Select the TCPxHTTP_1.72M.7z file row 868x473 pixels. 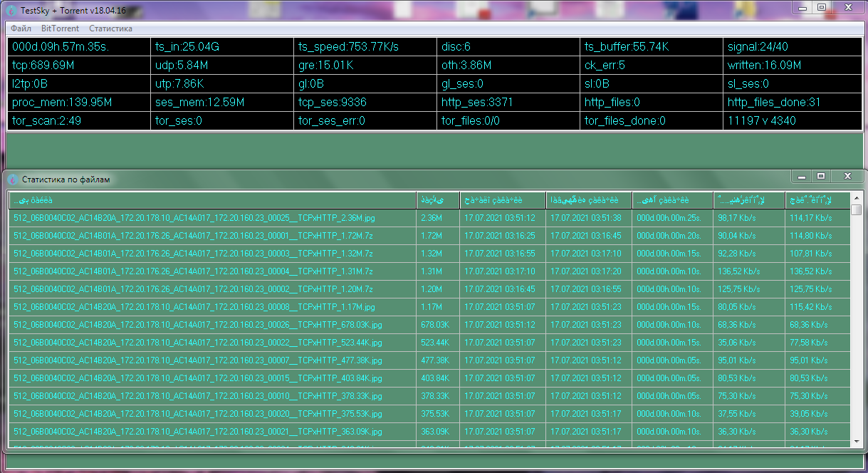click(x=212, y=235)
